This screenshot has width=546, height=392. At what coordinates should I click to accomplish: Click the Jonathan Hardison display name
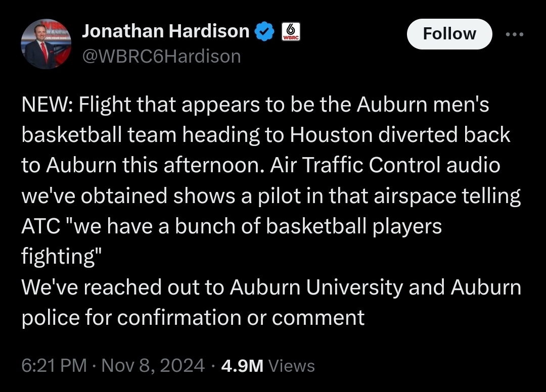166,31
